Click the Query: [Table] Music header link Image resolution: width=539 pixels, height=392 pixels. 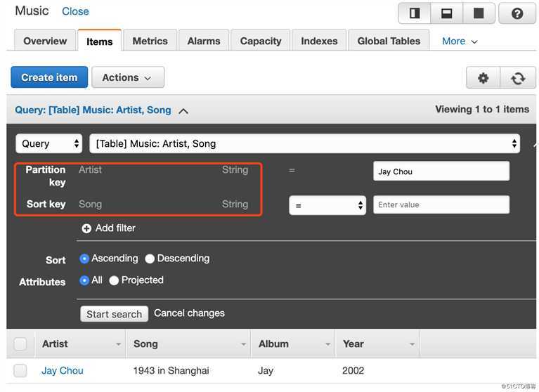93,110
